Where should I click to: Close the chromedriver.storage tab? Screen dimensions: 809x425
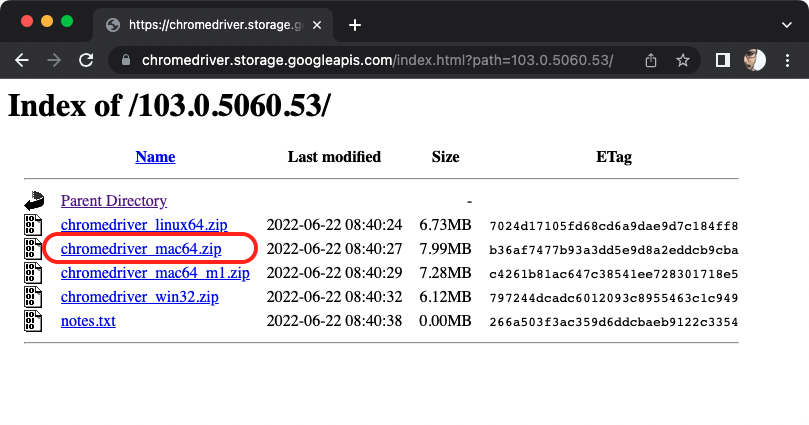317,25
